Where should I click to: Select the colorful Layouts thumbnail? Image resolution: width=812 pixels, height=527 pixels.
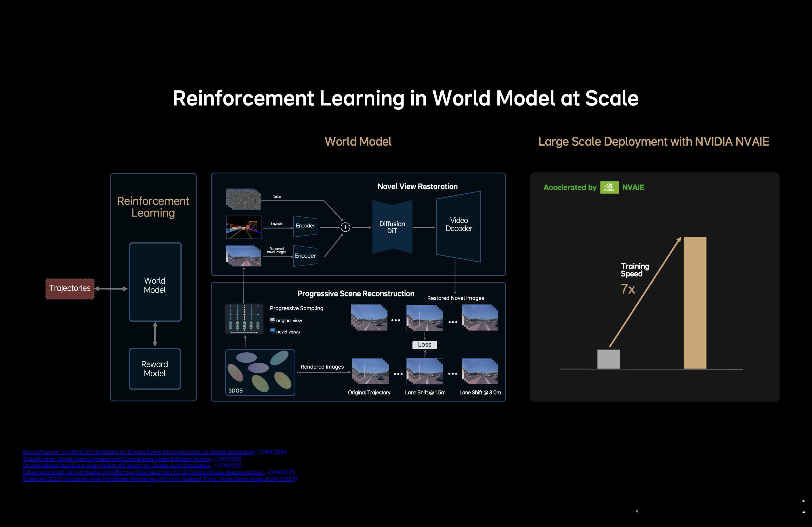pos(244,227)
